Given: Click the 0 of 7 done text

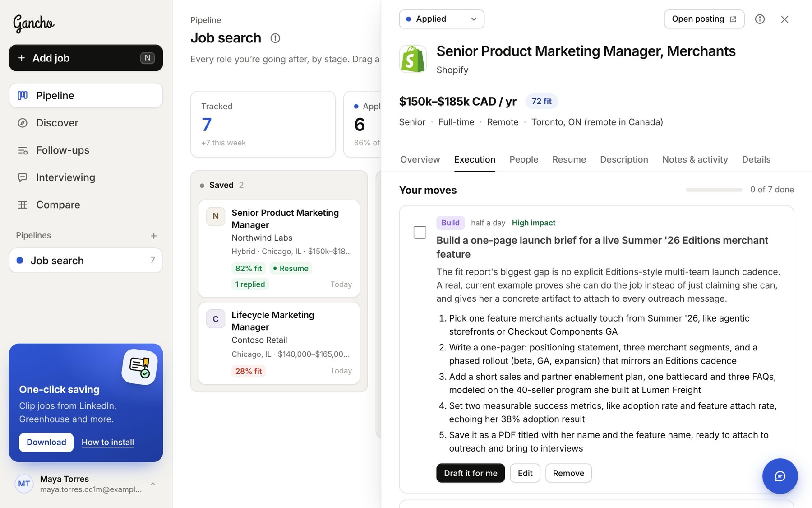Looking at the screenshot, I should point(772,190).
